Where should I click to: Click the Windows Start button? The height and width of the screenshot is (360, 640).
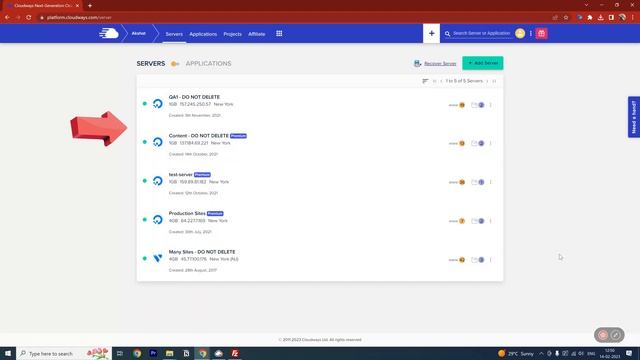pos(8,353)
